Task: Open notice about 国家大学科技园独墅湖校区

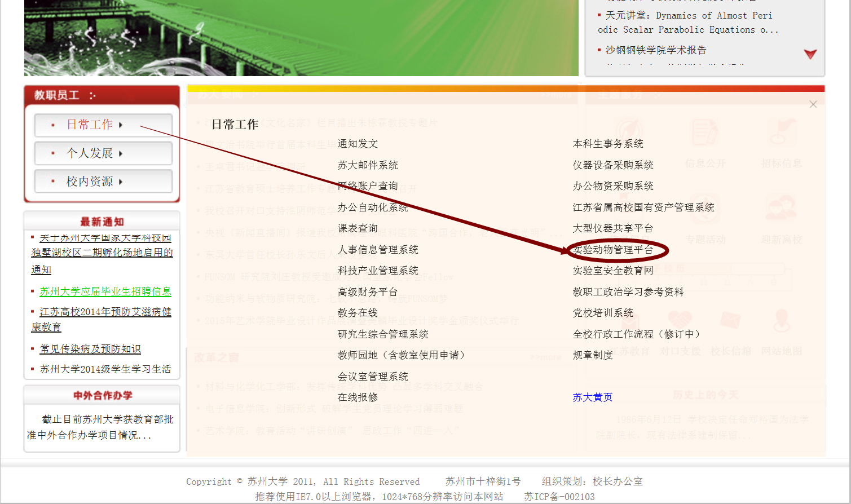Action: coord(102,253)
